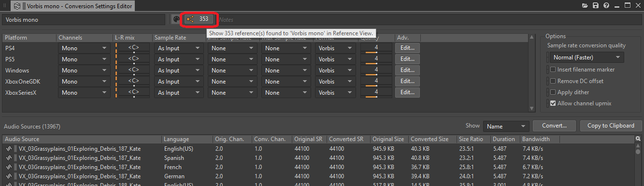Select the German language cell
This screenshot has width=644, height=186.
(174, 176)
